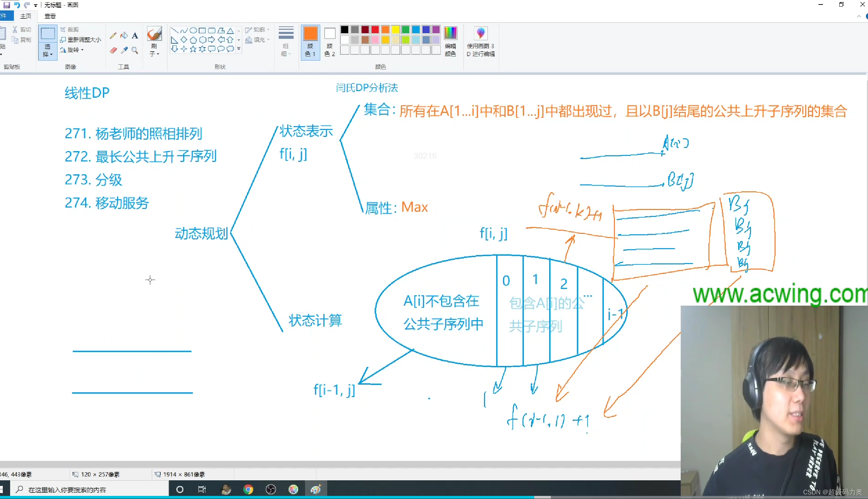The width and height of the screenshot is (868, 499).
Task: Open Cortana circle on taskbar
Action: point(180,489)
